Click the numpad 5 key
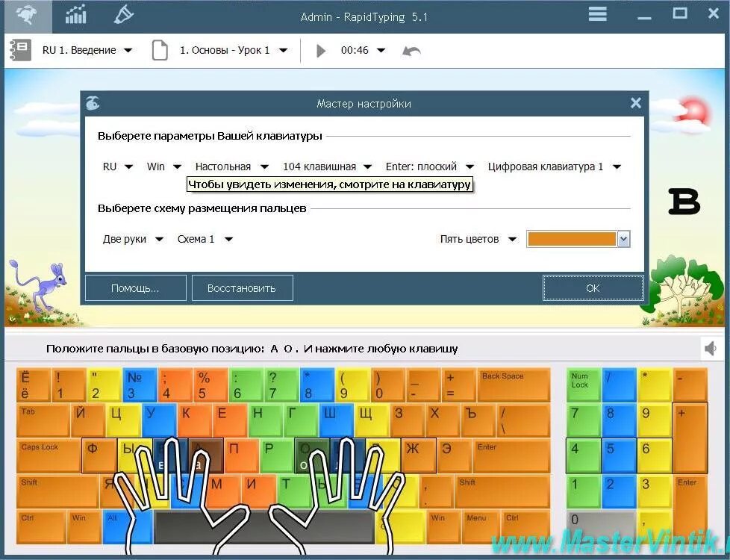 coord(619,455)
